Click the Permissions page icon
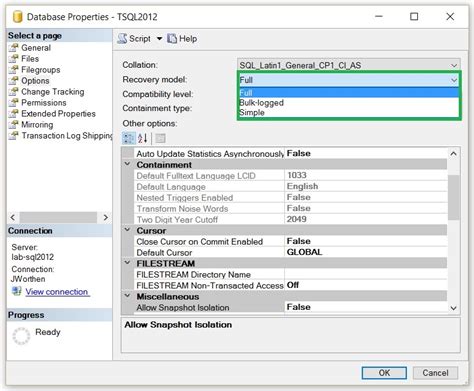The height and width of the screenshot is (391, 474). 14,103
